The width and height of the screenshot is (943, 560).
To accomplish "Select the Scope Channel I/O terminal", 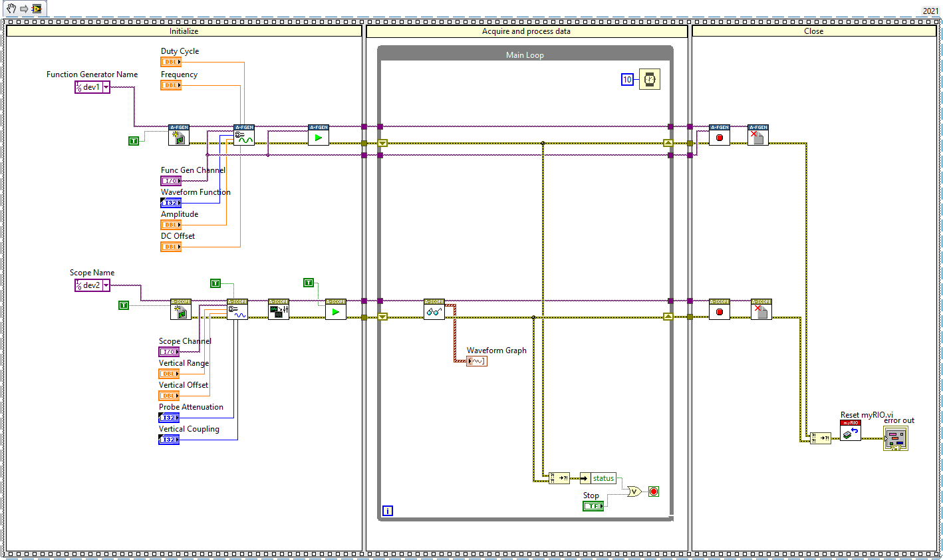I will point(169,352).
